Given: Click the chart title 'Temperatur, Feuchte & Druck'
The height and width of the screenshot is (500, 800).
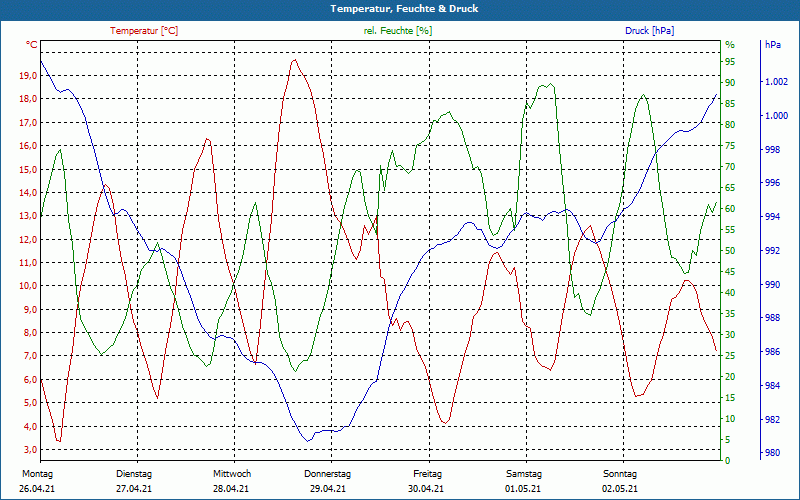Looking at the screenshot, I should tap(404, 9).
